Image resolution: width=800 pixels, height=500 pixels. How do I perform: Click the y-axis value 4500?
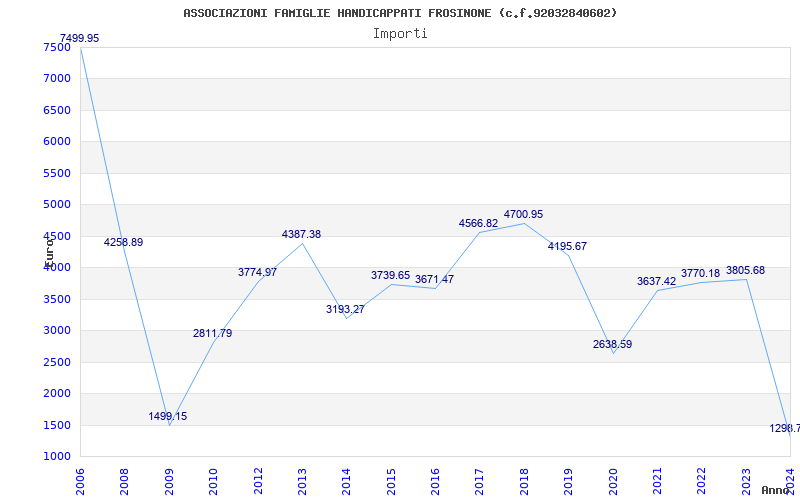coord(57,236)
